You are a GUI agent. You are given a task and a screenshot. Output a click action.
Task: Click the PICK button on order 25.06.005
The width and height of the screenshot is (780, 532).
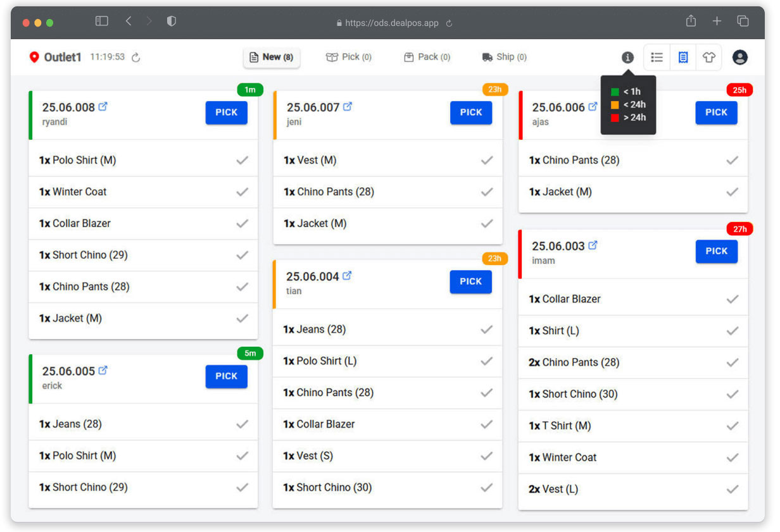click(226, 376)
